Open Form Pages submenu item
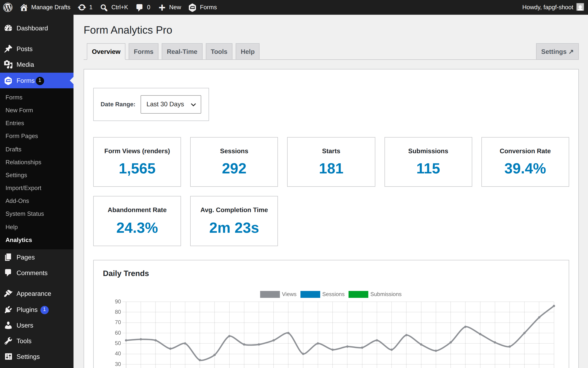 [22, 136]
